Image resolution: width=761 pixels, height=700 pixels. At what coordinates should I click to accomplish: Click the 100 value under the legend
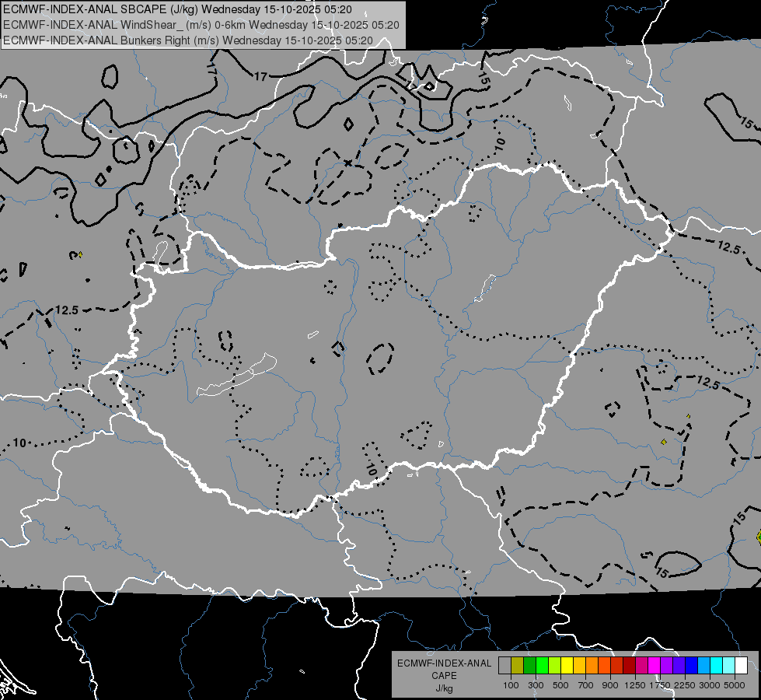coord(511,685)
